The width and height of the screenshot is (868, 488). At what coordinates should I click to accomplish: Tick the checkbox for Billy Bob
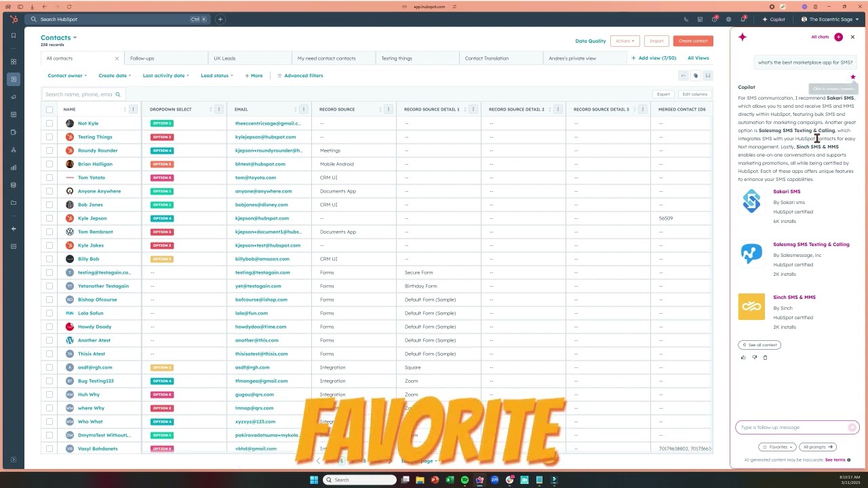(50, 259)
